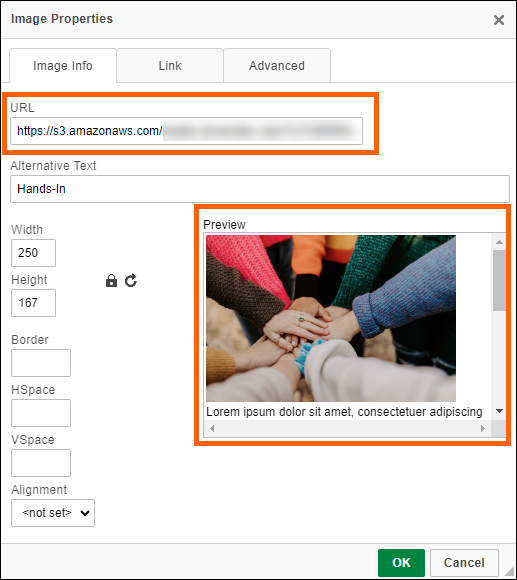Click the Cancel button
This screenshot has width=517, height=580.
(464, 563)
